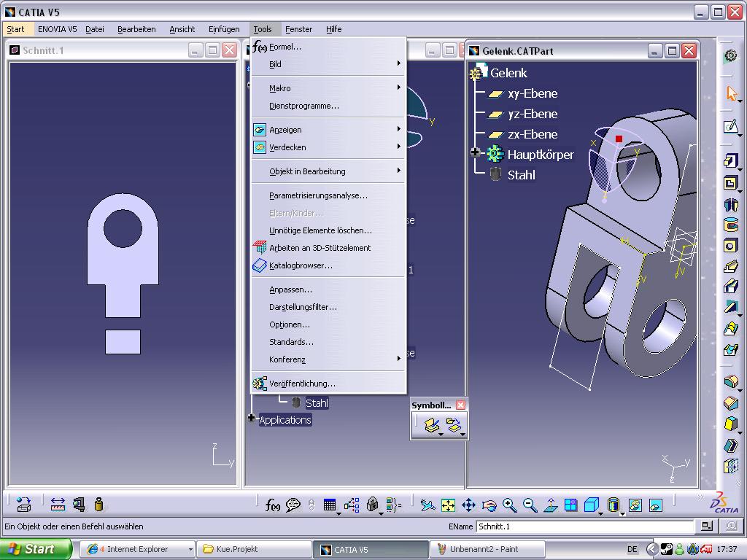Open the Einfügen menu
The height and width of the screenshot is (560, 747).
click(x=224, y=29)
